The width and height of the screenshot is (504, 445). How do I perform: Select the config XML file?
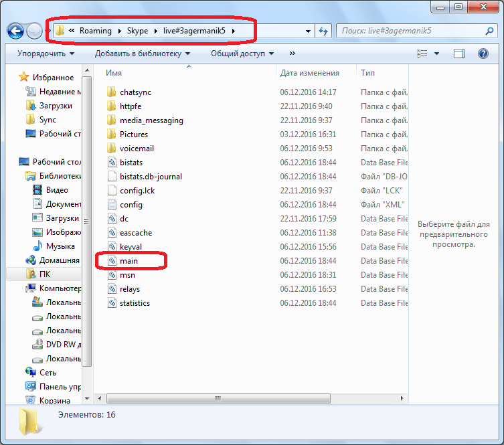point(131,205)
